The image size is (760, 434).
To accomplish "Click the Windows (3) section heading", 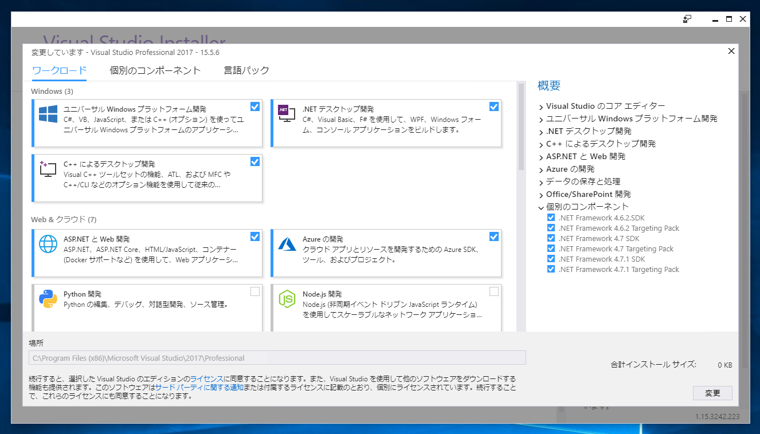I will pos(52,91).
